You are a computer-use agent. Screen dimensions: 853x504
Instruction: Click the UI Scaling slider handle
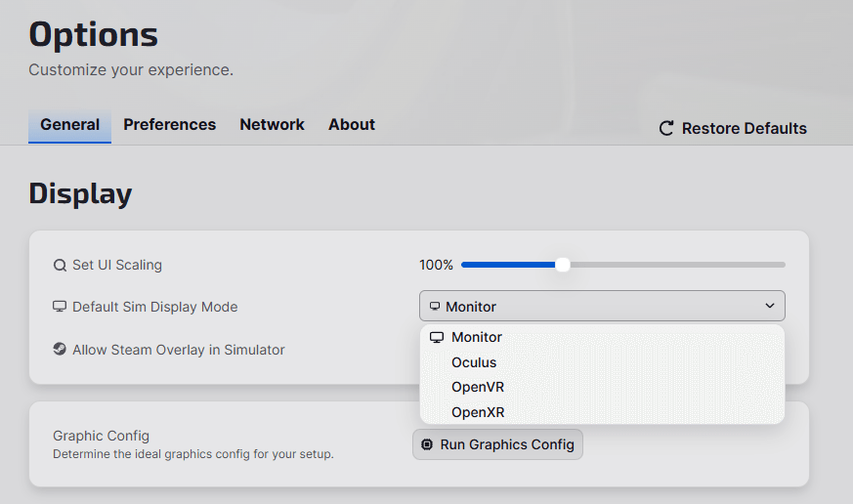[x=562, y=265]
